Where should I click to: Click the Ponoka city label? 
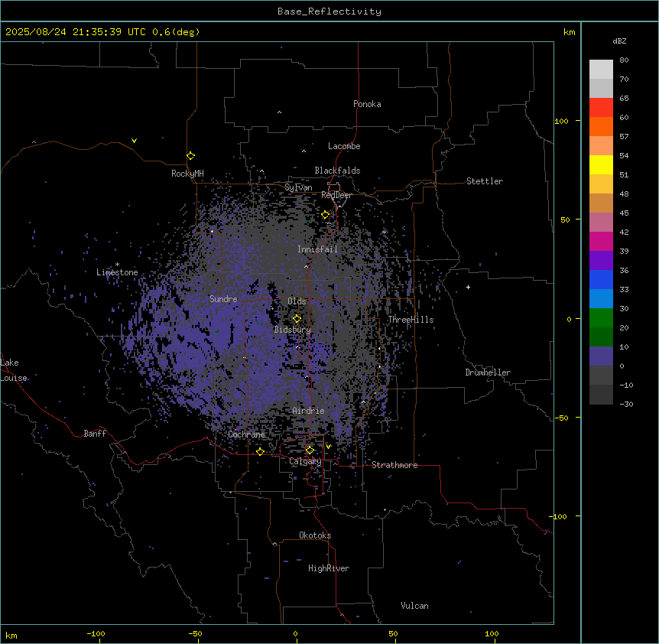367,104
